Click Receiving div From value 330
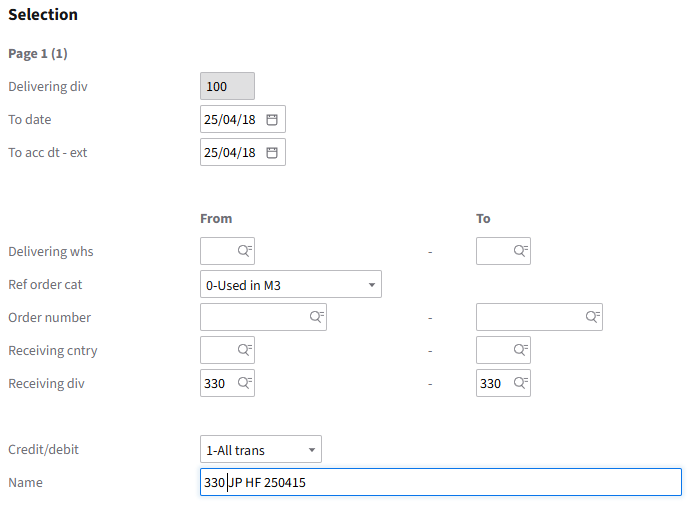This screenshot has width=699, height=516. tap(216, 383)
